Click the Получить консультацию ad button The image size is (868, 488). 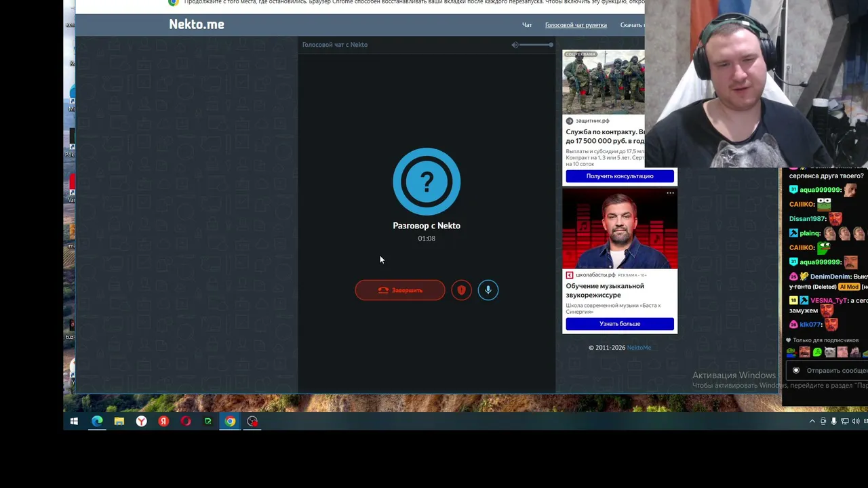coord(620,176)
